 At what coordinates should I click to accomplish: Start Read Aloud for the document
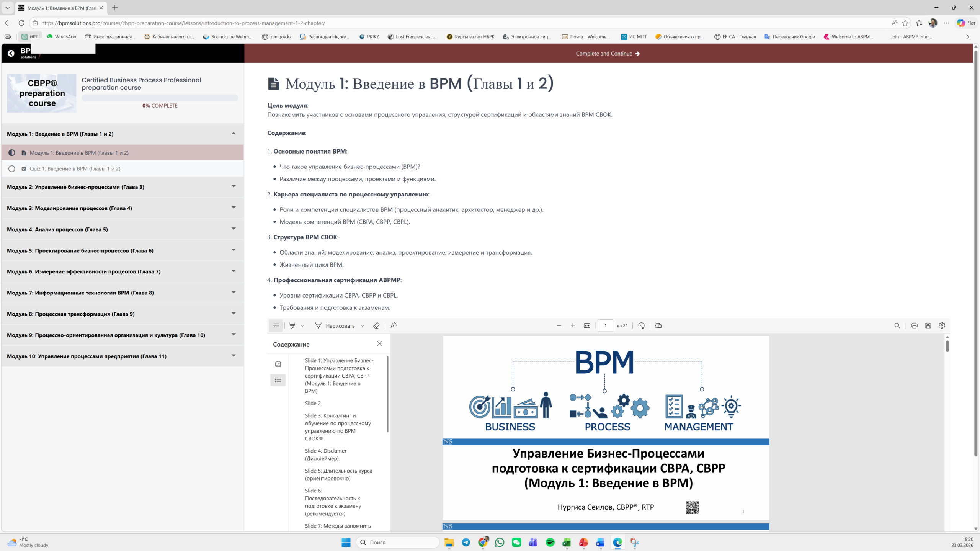click(393, 325)
